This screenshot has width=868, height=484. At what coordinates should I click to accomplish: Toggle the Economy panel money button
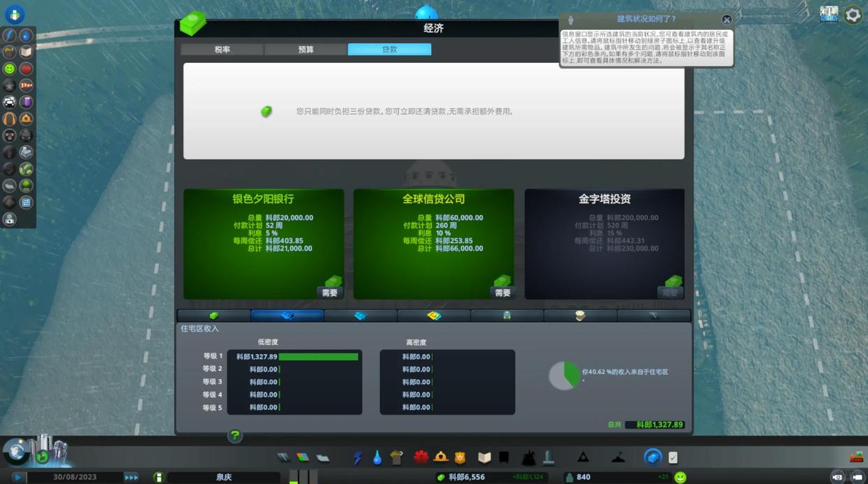coord(653,457)
